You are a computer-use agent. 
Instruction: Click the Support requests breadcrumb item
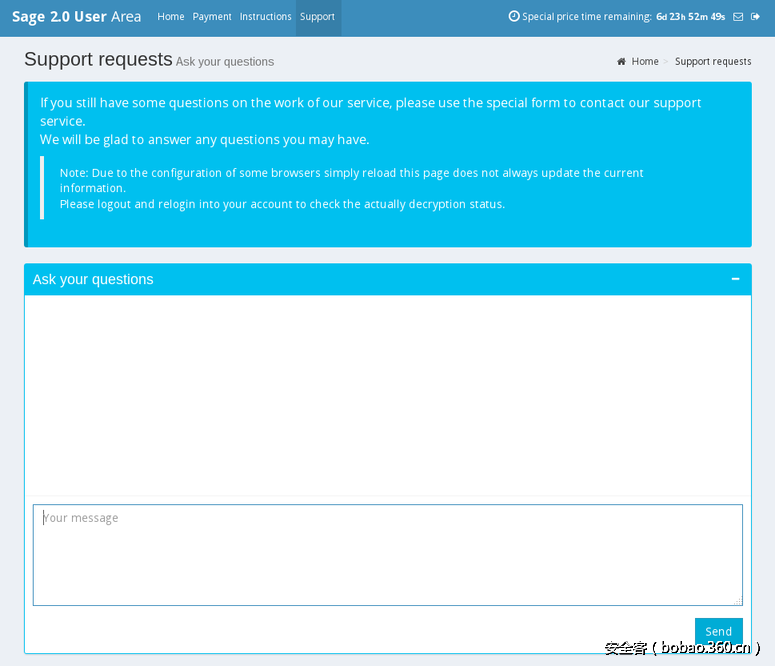tap(713, 62)
